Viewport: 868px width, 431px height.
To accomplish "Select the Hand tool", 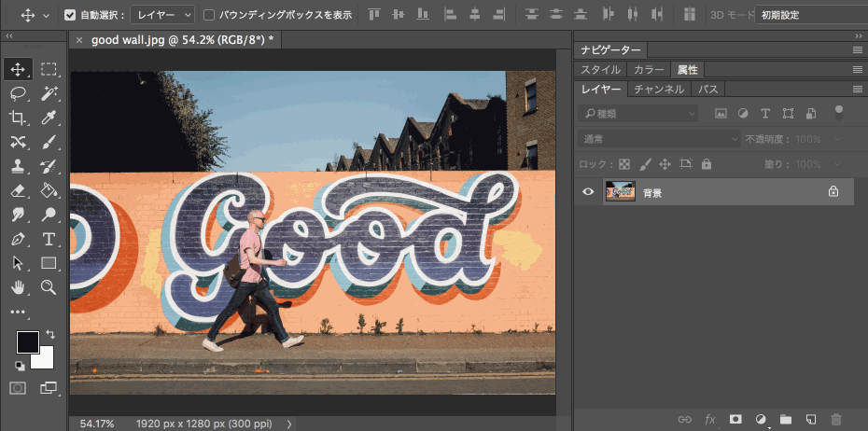I will [x=18, y=287].
